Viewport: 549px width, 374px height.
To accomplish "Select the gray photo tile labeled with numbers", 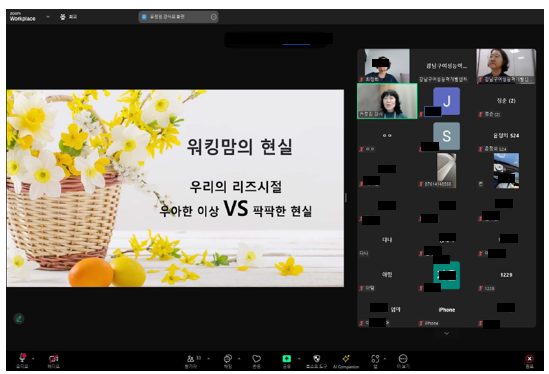I will [x=446, y=171].
